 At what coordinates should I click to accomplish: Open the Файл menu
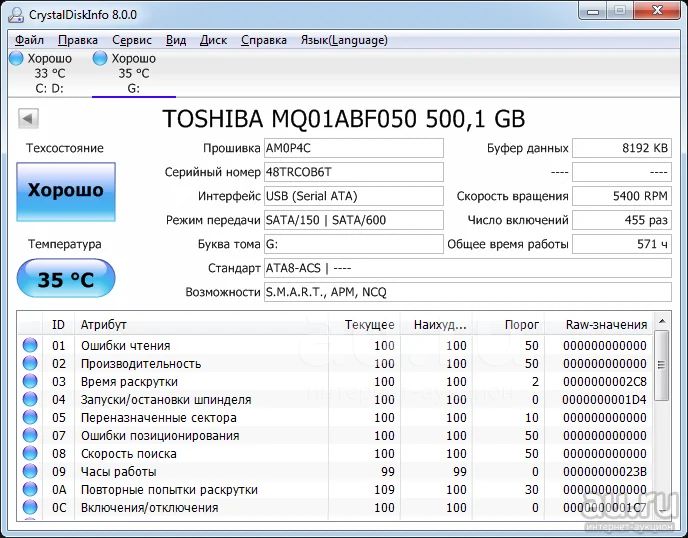pyautogui.click(x=29, y=40)
